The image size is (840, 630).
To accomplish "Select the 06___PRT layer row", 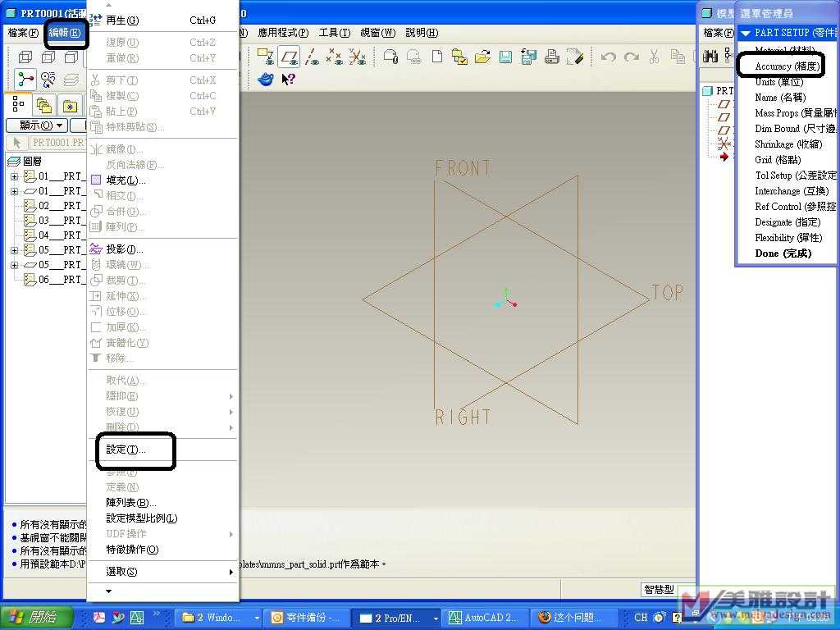I will click(x=53, y=279).
